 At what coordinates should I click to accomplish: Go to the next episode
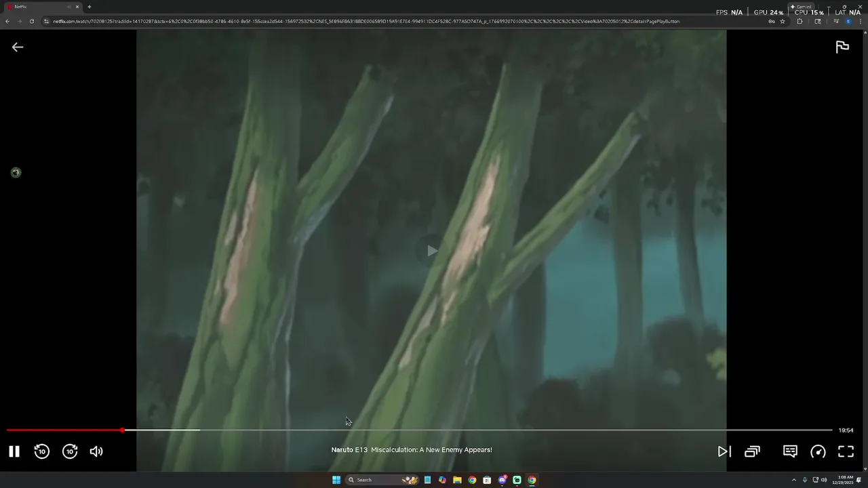724,451
